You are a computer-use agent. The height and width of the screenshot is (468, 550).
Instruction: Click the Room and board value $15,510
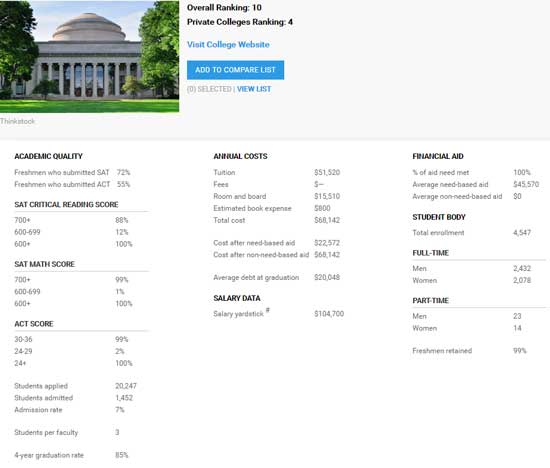pyautogui.click(x=327, y=196)
